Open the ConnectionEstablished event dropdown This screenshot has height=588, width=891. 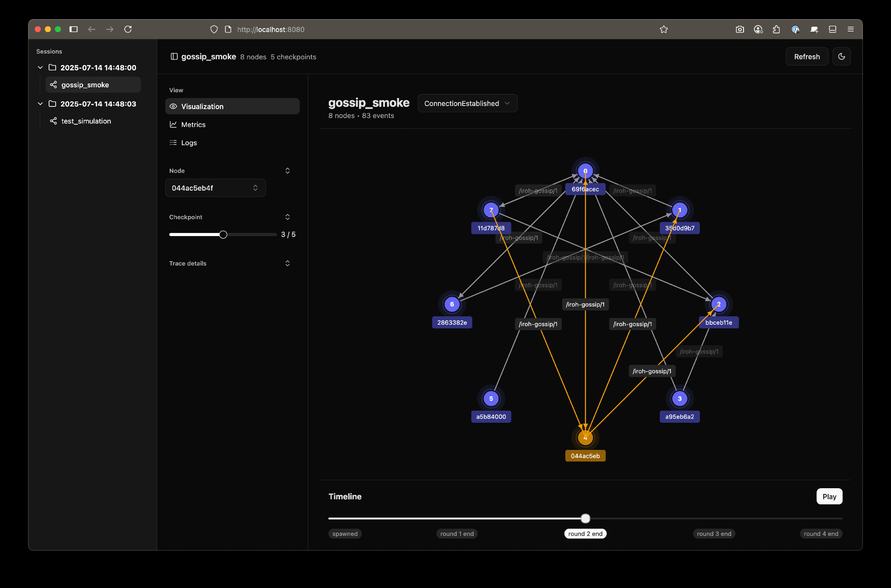[467, 103]
